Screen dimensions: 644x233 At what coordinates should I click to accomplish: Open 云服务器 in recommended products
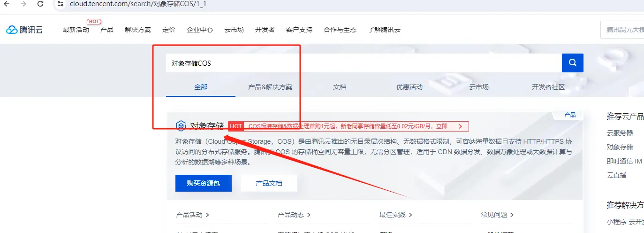[620, 133]
